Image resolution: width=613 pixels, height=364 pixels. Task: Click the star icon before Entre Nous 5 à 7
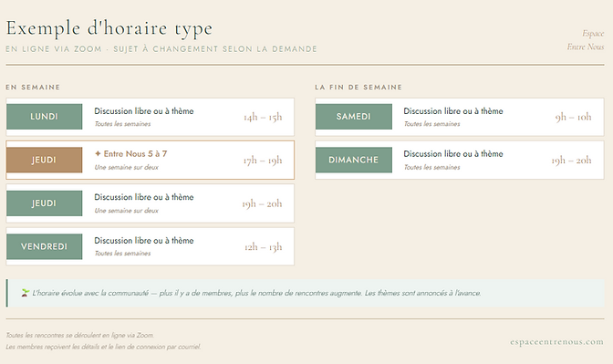98,153
